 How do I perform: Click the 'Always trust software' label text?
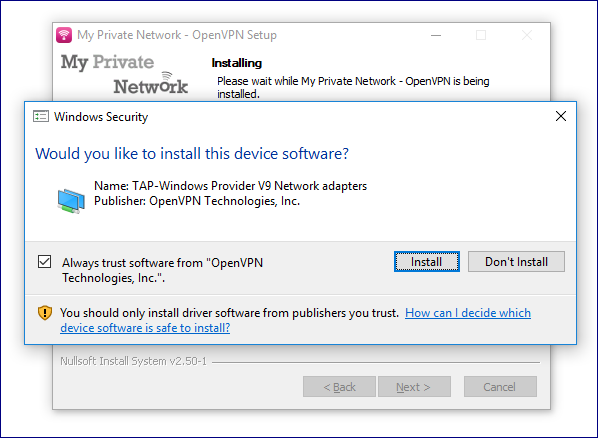click(162, 270)
